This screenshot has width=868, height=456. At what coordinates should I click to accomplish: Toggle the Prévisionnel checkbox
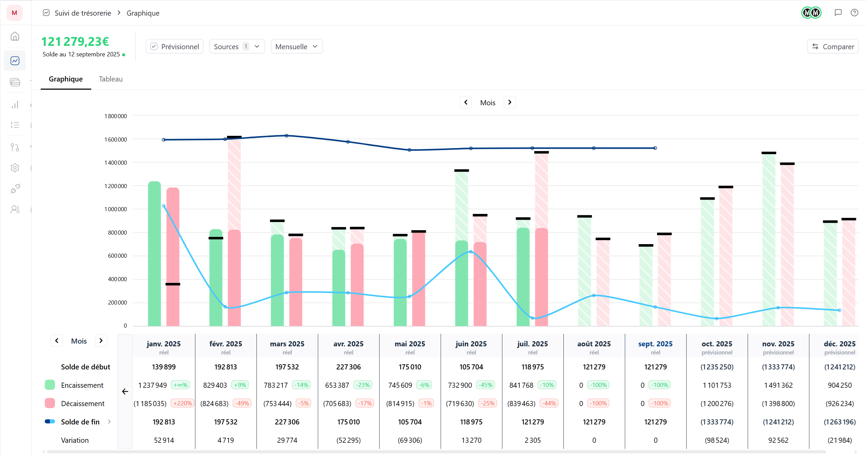click(154, 47)
